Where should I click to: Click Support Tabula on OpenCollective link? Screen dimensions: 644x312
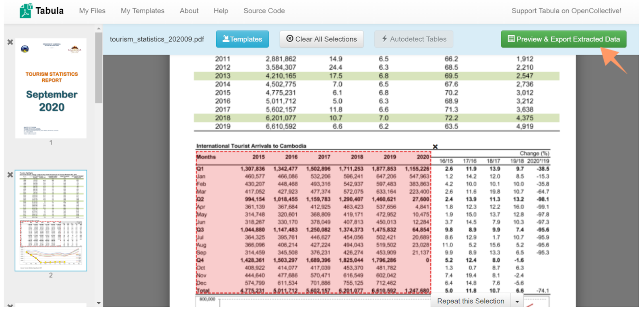(566, 11)
